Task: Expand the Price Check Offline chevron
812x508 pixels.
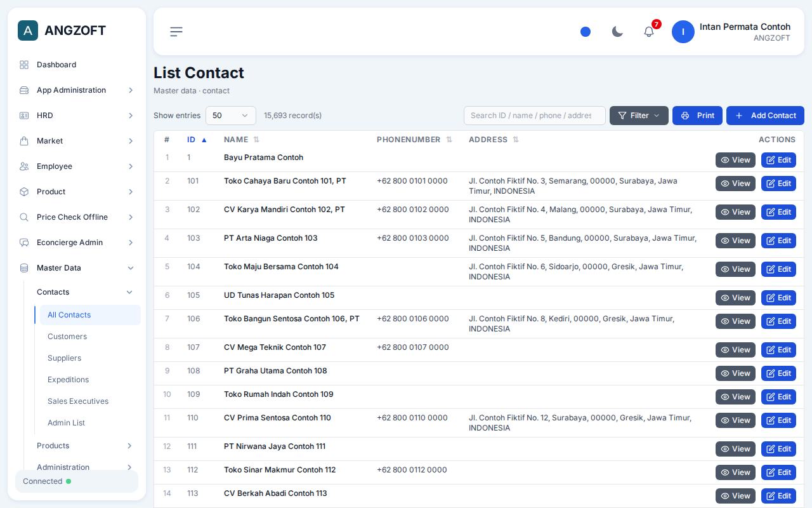Action: 131,217
